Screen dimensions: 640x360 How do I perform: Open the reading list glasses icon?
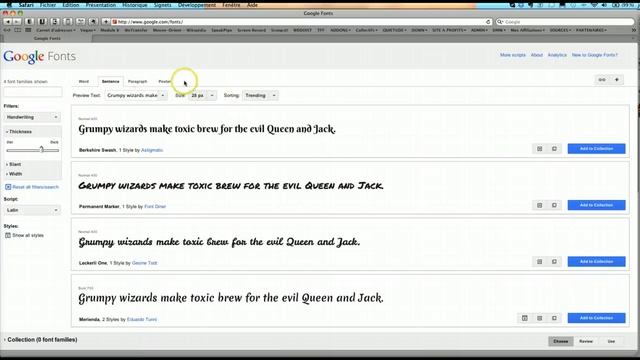7,30
